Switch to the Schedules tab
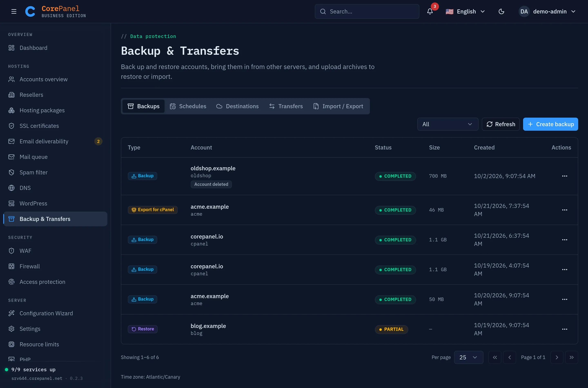Image resolution: width=588 pixels, height=388 pixels. pyautogui.click(x=188, y=106)
